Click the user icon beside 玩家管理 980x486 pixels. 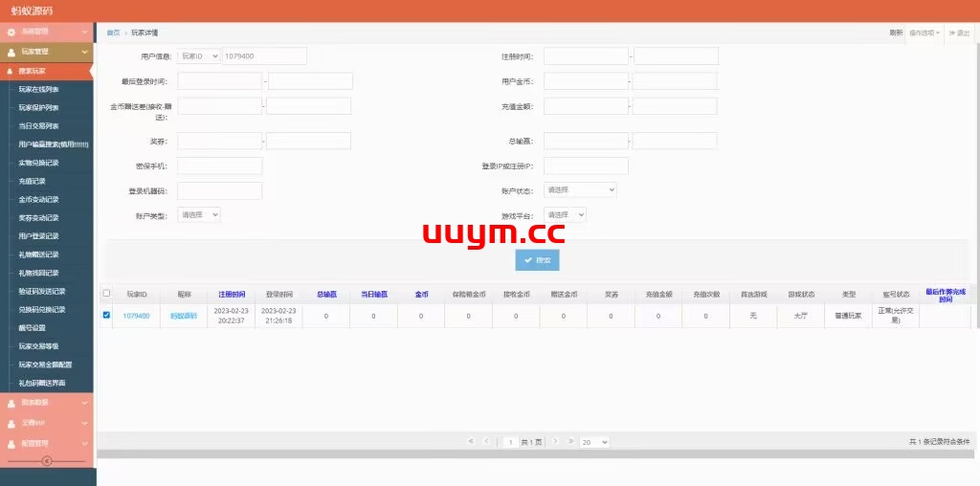click(11, 52)
